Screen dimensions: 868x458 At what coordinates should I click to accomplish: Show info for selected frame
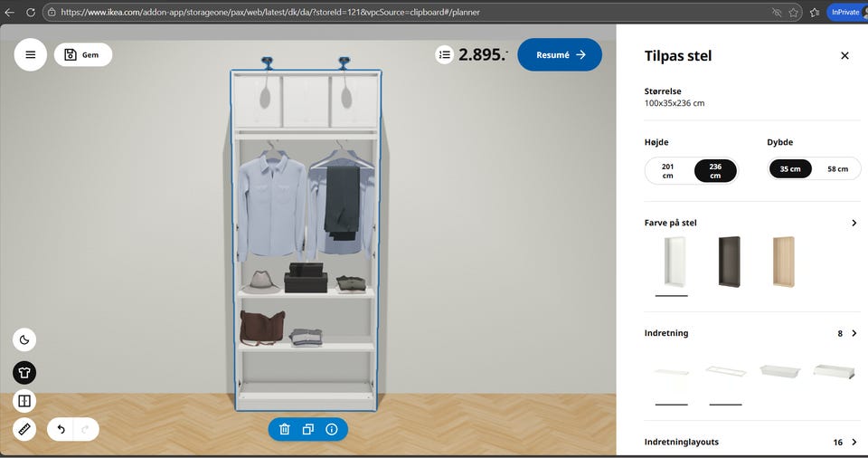[332, 429]
